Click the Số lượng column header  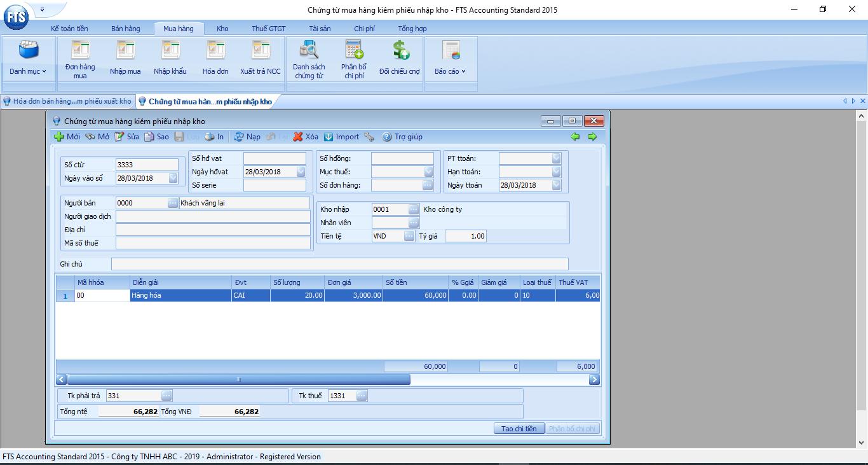click(x=297, y=282)
